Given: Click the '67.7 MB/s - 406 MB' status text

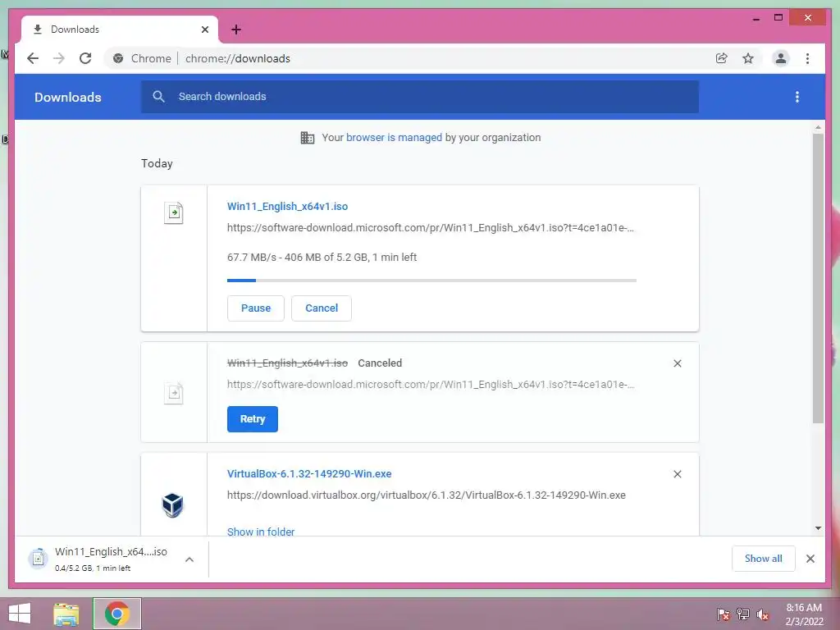Looking at the screenshot, I should (322, 257).
